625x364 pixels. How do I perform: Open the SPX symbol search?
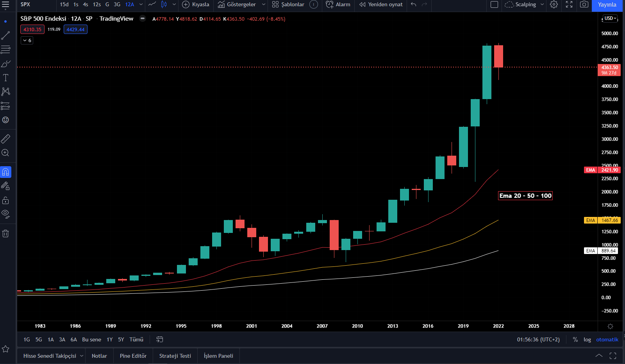pyautogui.click(x=25, y=5)
